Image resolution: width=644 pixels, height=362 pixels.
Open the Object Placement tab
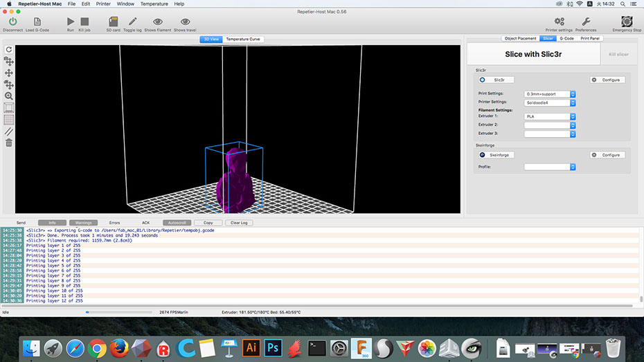(520, 38)
